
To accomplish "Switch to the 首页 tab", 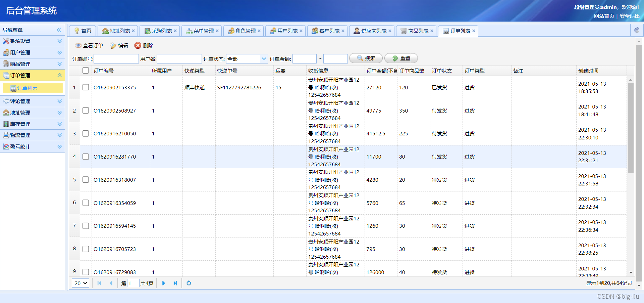I will 83,31.
